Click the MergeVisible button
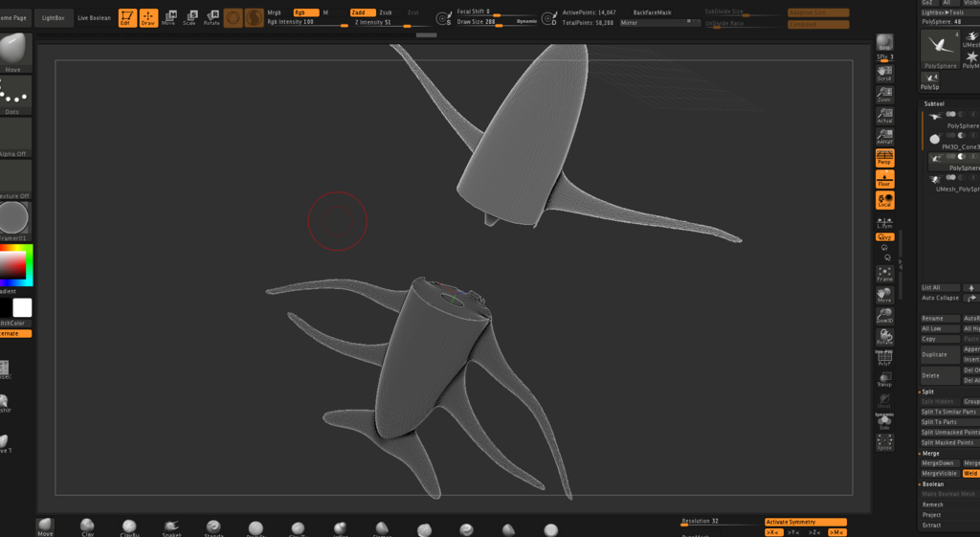The image size is (980, 537). pyautogui.click(x=940, y=474)
